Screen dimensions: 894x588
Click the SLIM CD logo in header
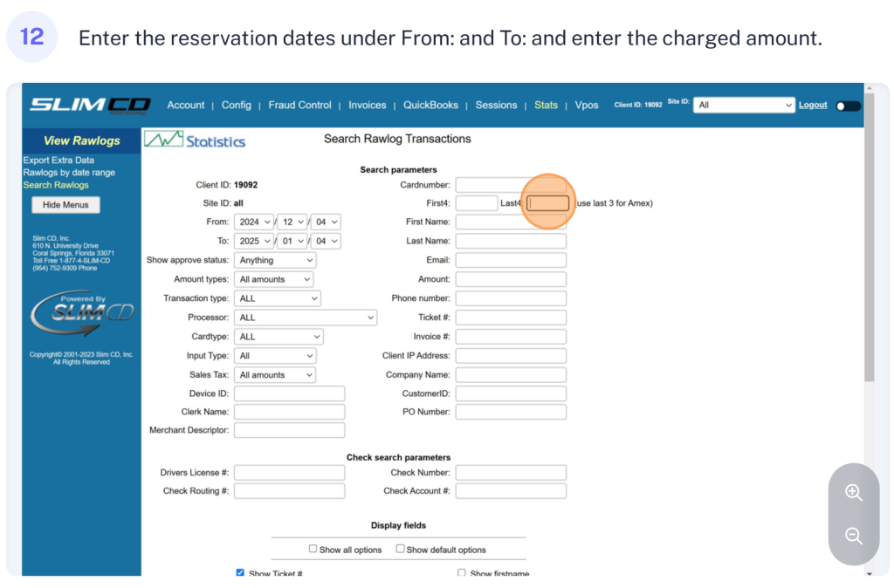pos(90,105)
